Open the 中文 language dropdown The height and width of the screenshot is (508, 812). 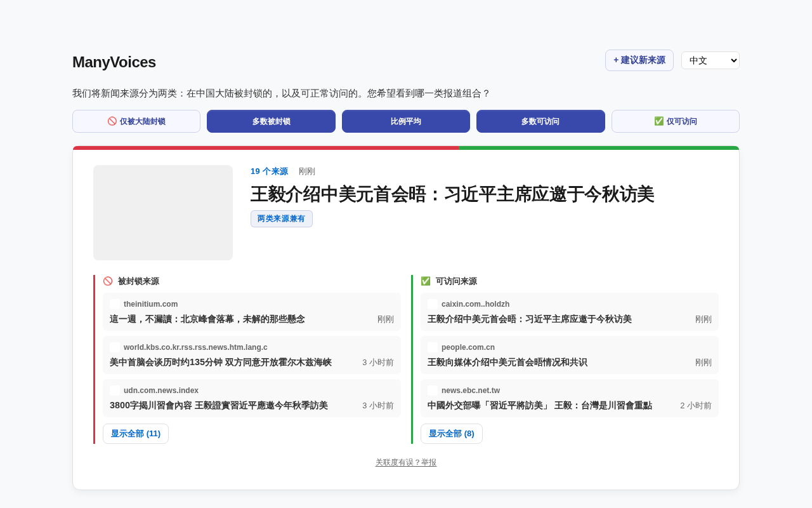pos(710,60)
